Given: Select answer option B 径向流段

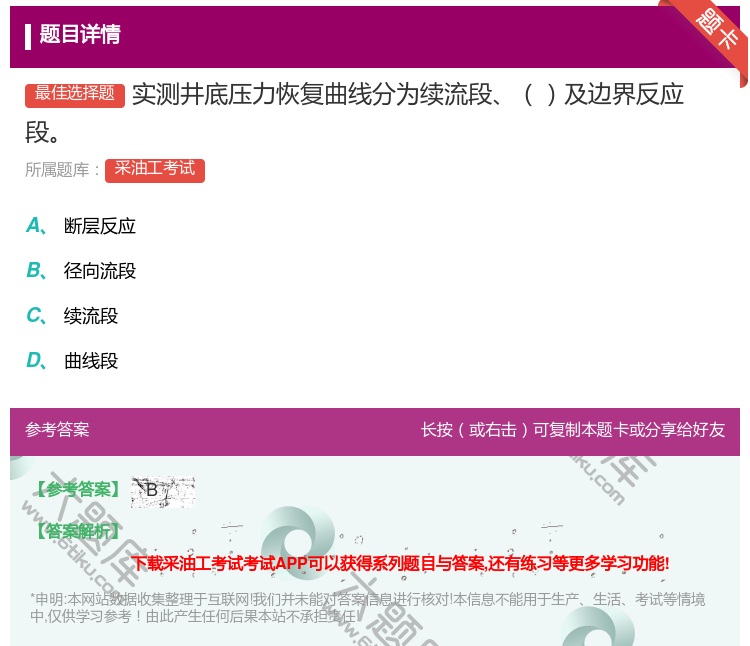Looking at the screenshot, I should 81,271.
